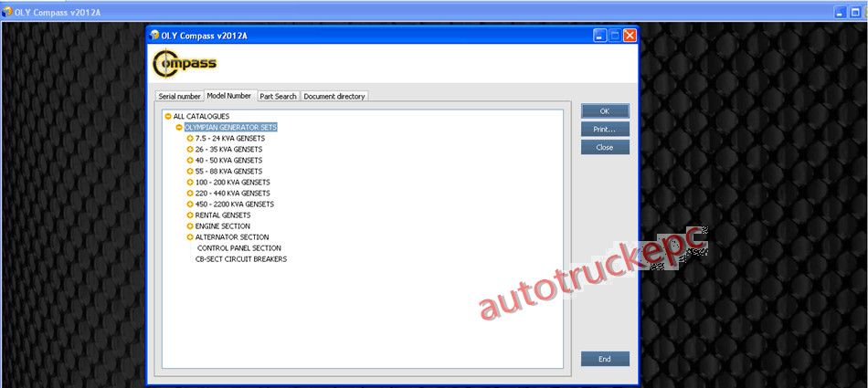Image resolution: width=868 pixels, height=388 pixels.
Task: Collapse the OLYMPIAN GENERATOR SETS node
Action: [x=179, y=127]
